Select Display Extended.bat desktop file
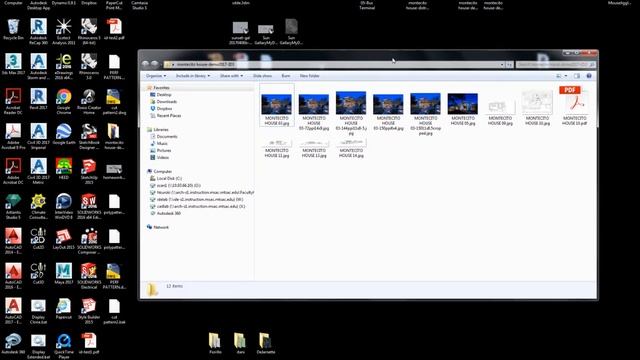This screenshot has height=360, width=640. 38,346
